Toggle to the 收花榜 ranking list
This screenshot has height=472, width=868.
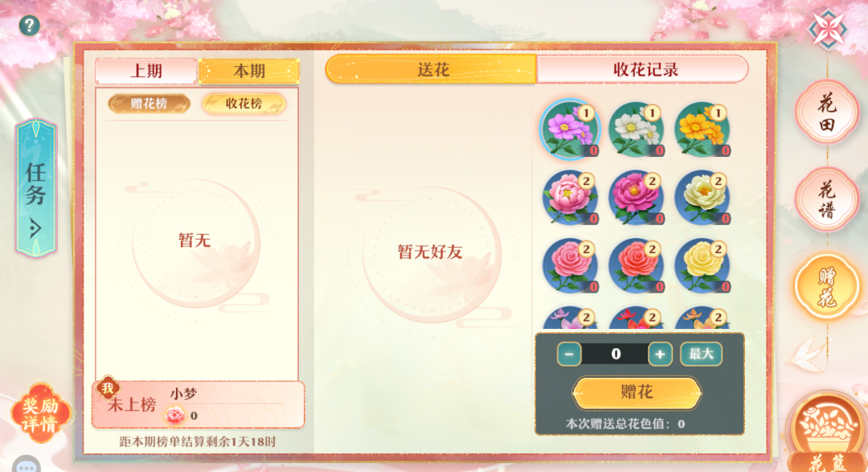coord(244,104)
